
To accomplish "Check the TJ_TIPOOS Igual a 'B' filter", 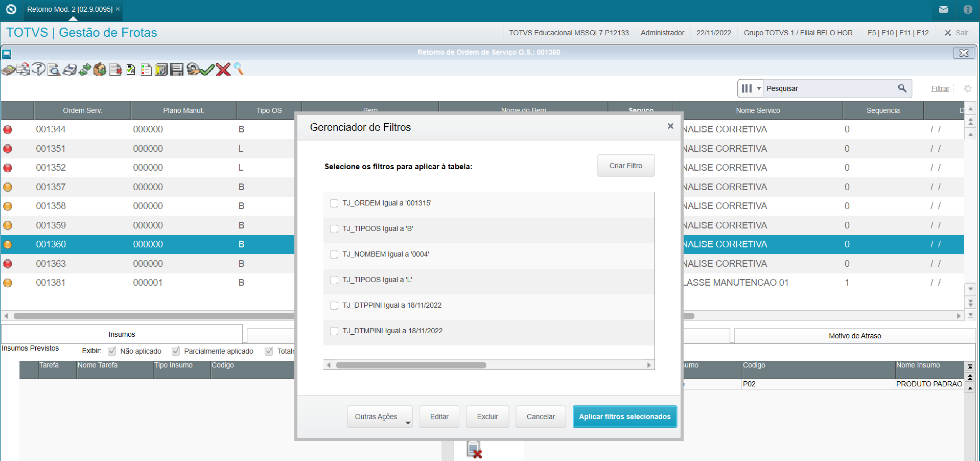I will [x=334, y=229].
